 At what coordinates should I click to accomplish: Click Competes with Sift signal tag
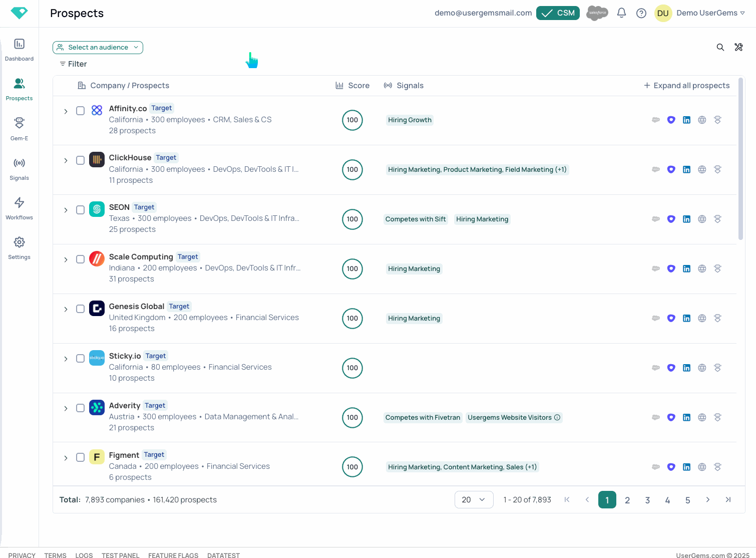pyautogui.click(x=416, y=219)
